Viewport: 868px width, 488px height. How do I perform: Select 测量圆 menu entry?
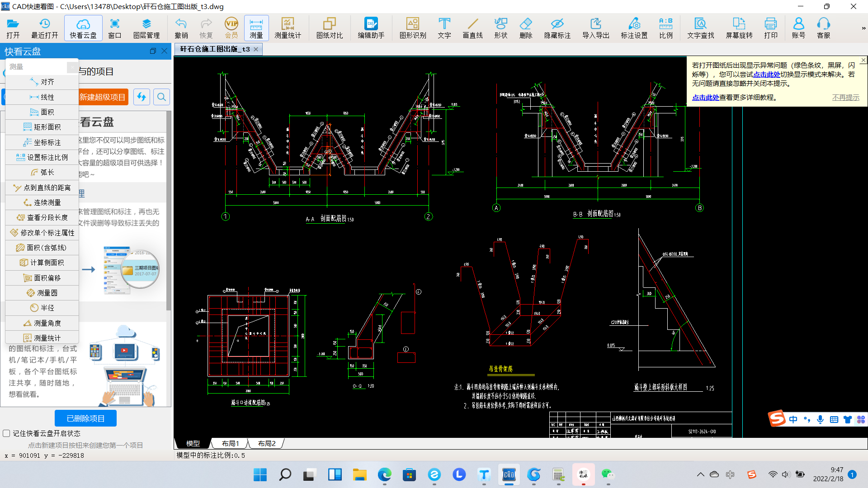pyautogui.click(x=42, y=293)
